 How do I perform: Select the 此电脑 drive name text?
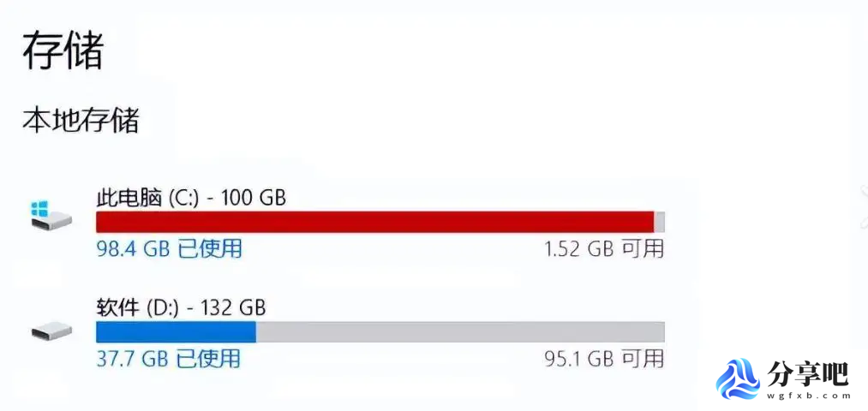click(x=129, y=198)
